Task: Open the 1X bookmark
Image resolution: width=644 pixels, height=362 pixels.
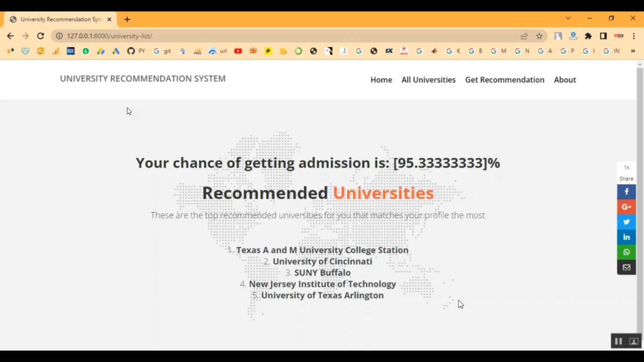Action: [389, 51]
